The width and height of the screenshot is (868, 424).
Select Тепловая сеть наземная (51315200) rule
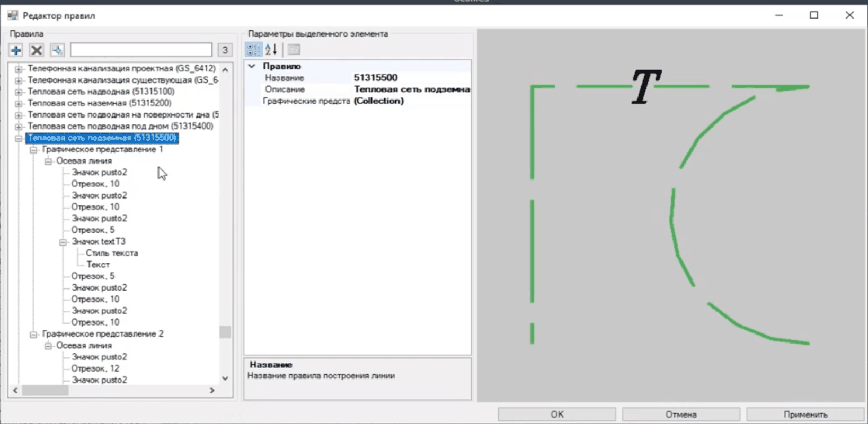pyautogui.click(x=99, y=103)
